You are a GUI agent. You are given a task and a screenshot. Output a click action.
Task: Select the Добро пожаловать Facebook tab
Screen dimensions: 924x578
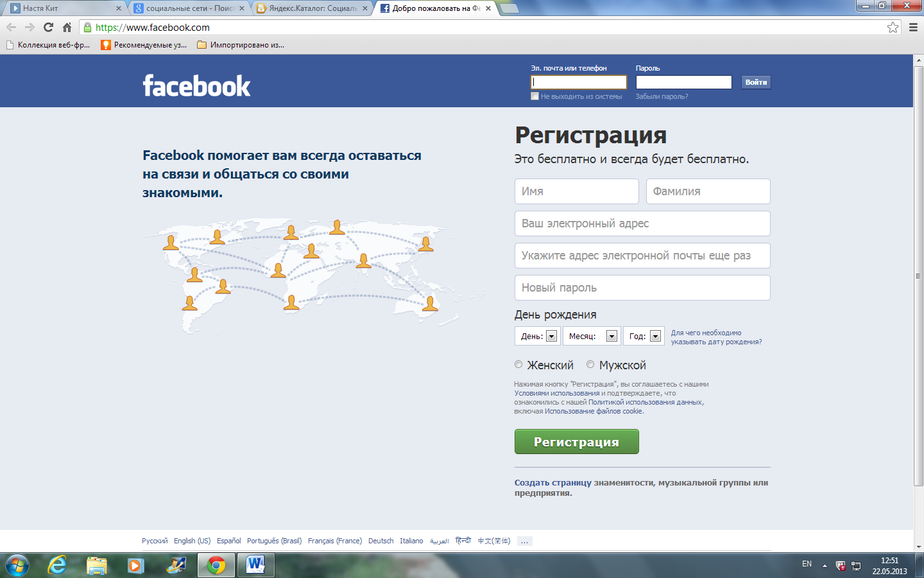(x=434, y=8)
